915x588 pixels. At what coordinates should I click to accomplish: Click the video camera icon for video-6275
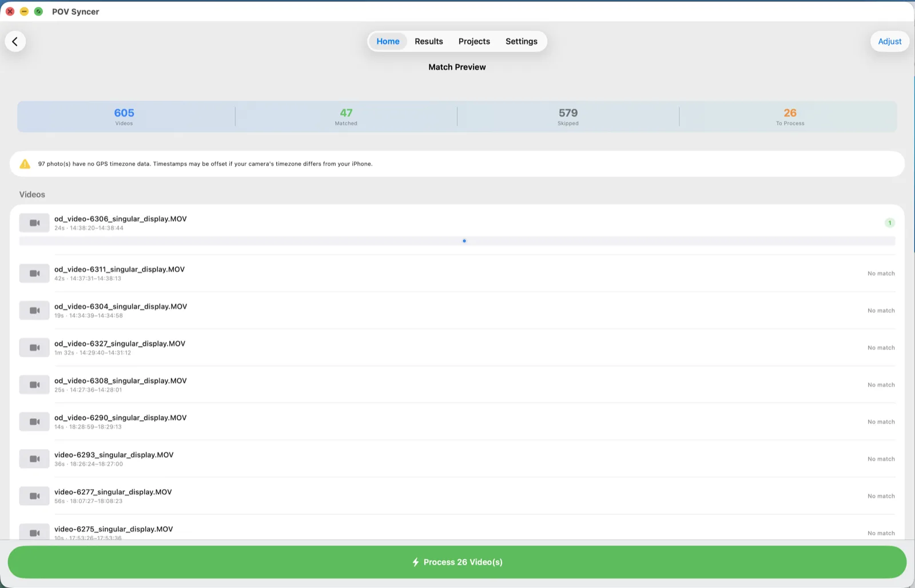tap(34, 532)
